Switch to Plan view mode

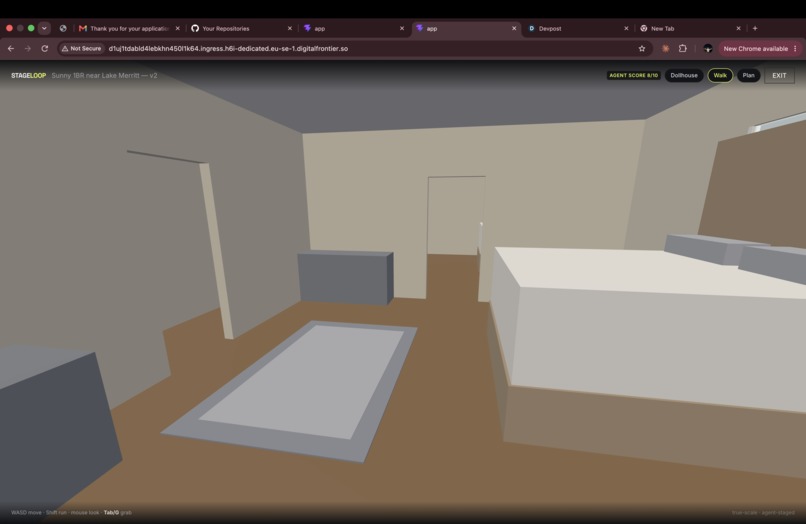748,75
